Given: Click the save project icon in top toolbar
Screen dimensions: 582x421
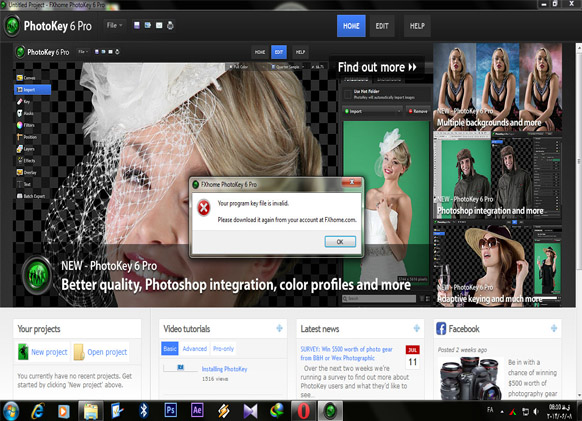Looking at the screenshot, I should [137, 25].
